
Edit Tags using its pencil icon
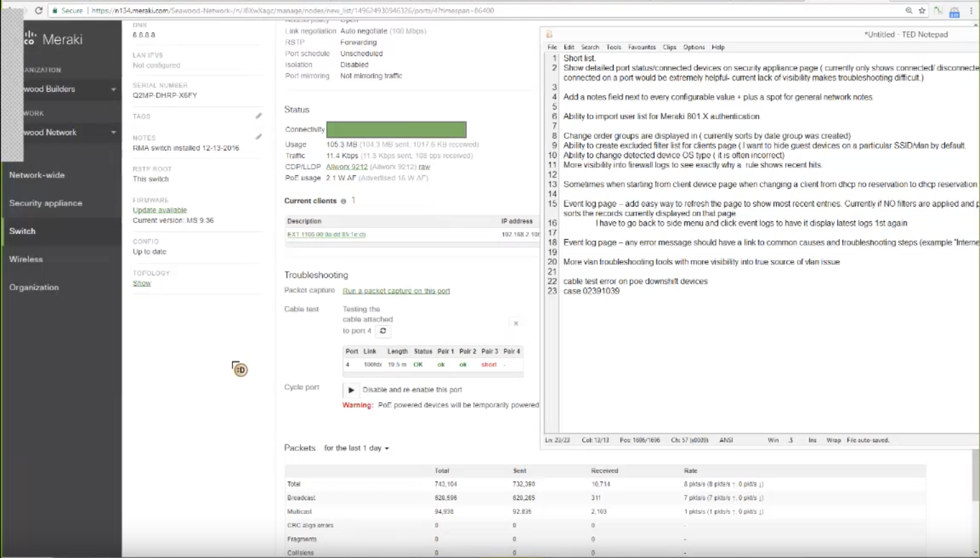coord(259,115)
